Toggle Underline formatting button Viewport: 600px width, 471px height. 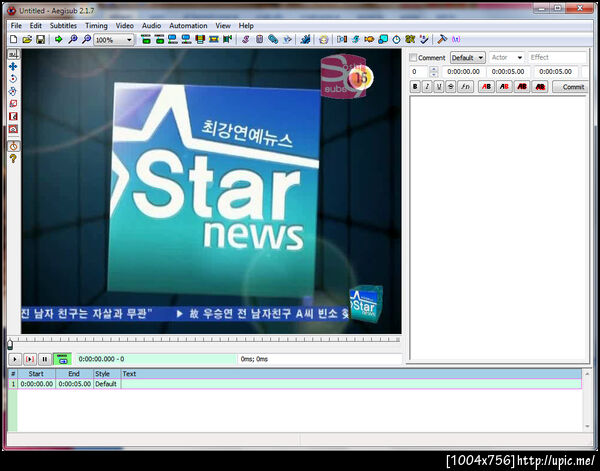coord(439,87)
